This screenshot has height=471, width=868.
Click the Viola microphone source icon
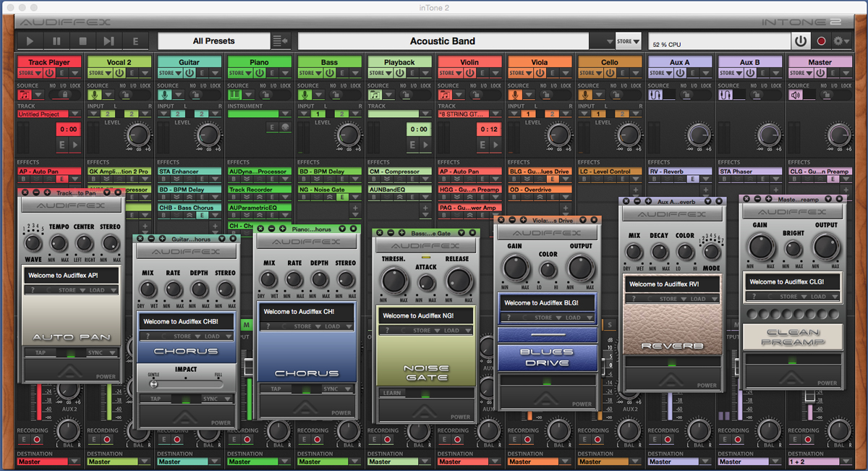[x=515, y=95]
